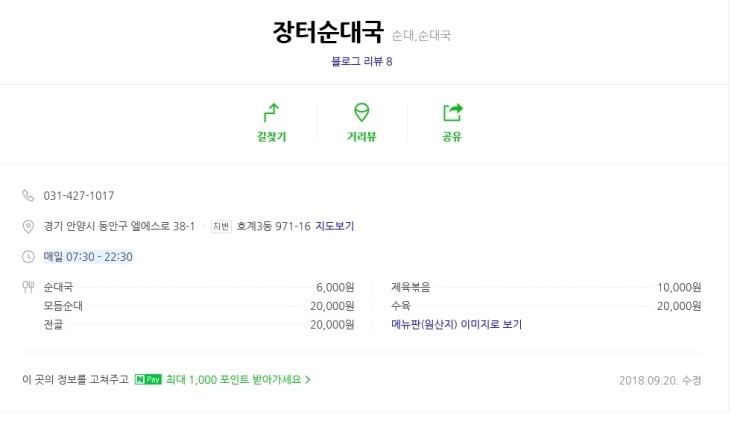
Task: Click address 경기 안양시 동안구 엘에스로 38-1
Action: 119,226
